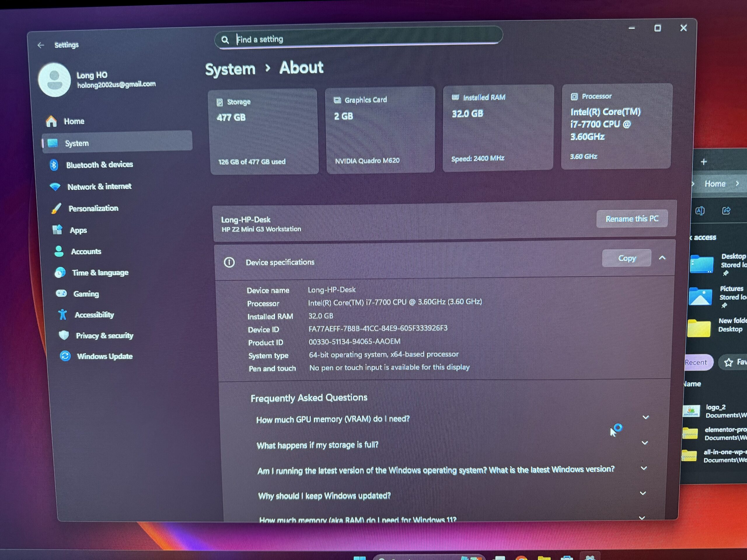This screenshot has width=747, height=560.
Task: Go to Time & language settings
Action: (100, 273)
